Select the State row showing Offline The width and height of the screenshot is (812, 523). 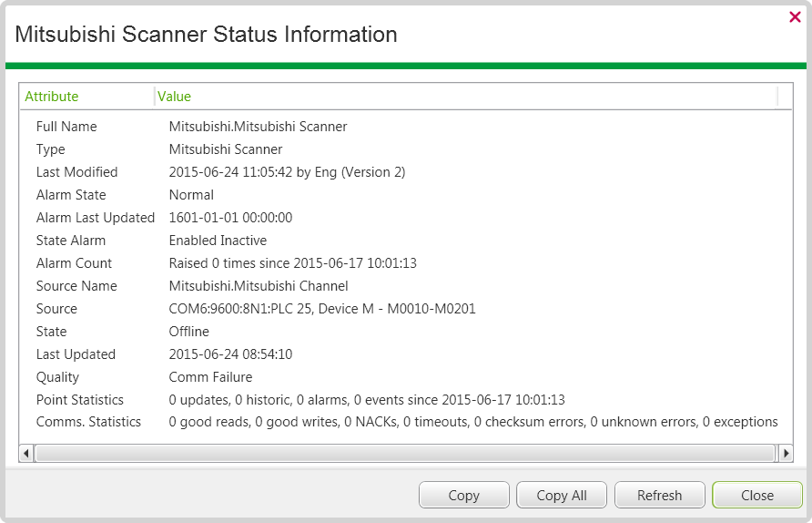tap(52, 332)
